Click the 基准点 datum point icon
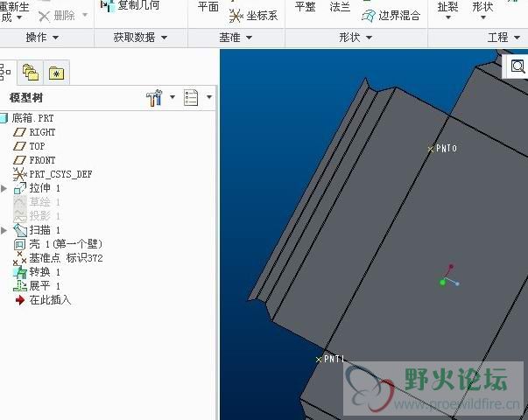Image resolution: width=528 pixels, height=420 pixels. [x=19, y=258]
